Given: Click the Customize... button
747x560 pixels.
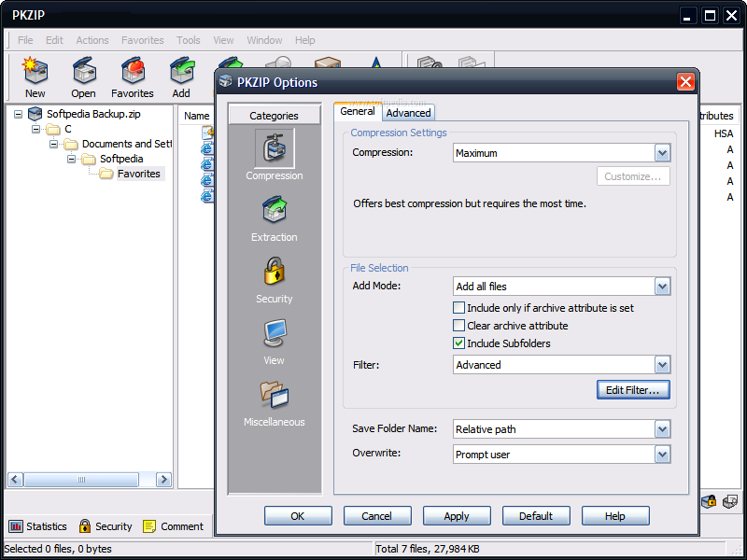Looking at the screenshot, I should 633,176.
